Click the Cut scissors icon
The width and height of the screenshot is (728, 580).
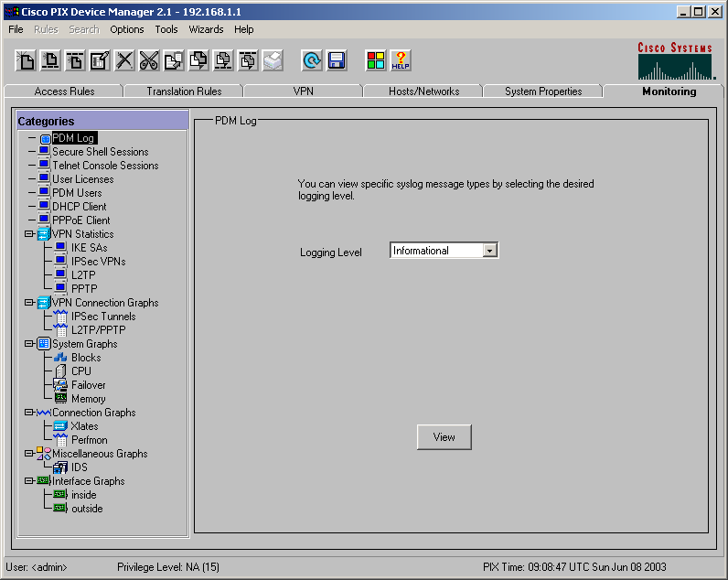point(149,60)
